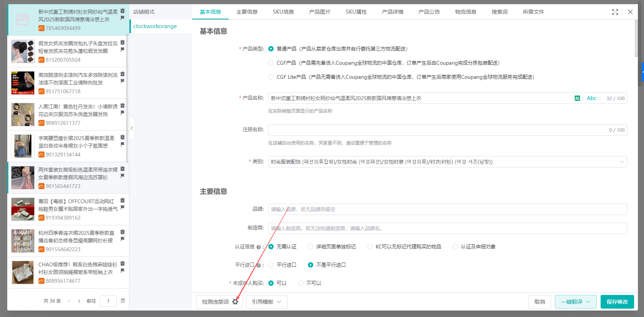
Task: Click into the 品牌 input field
Action: [447, 209]
